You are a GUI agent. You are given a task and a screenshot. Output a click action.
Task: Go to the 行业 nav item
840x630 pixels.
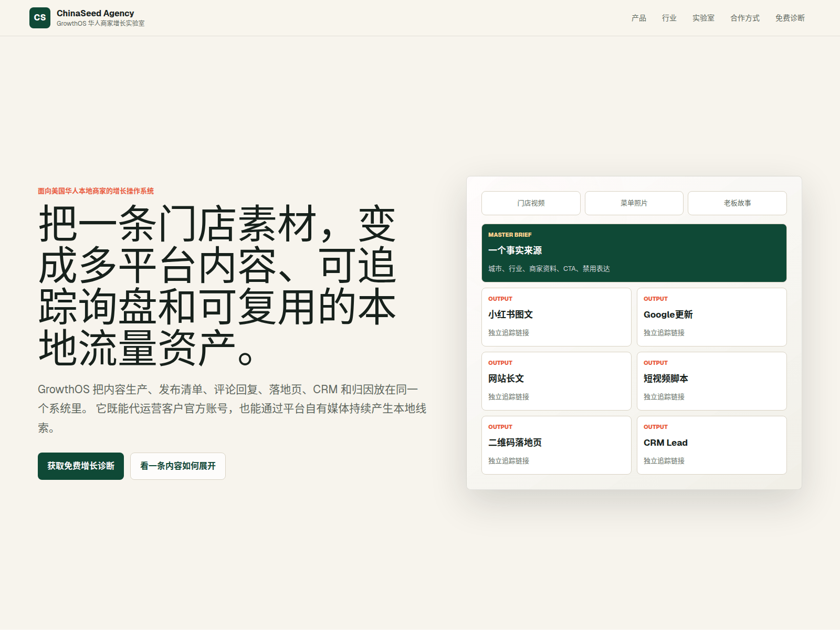669,18
